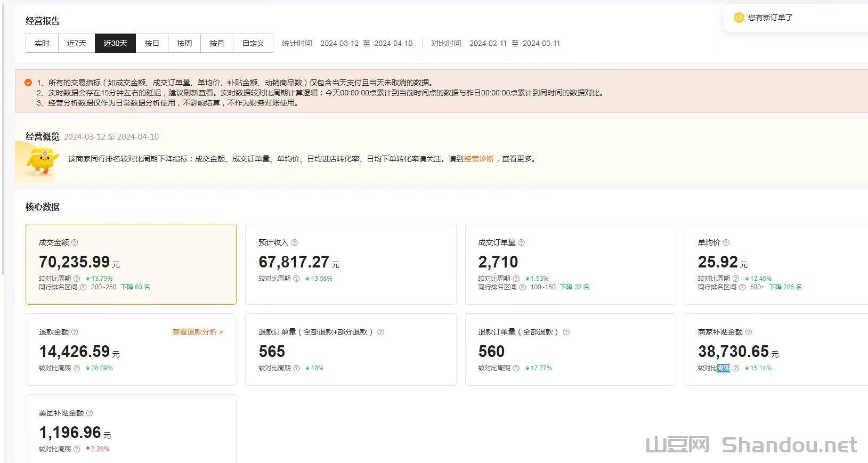
Task: Switch to 实时 time range tab
Action: pos(42,43)
